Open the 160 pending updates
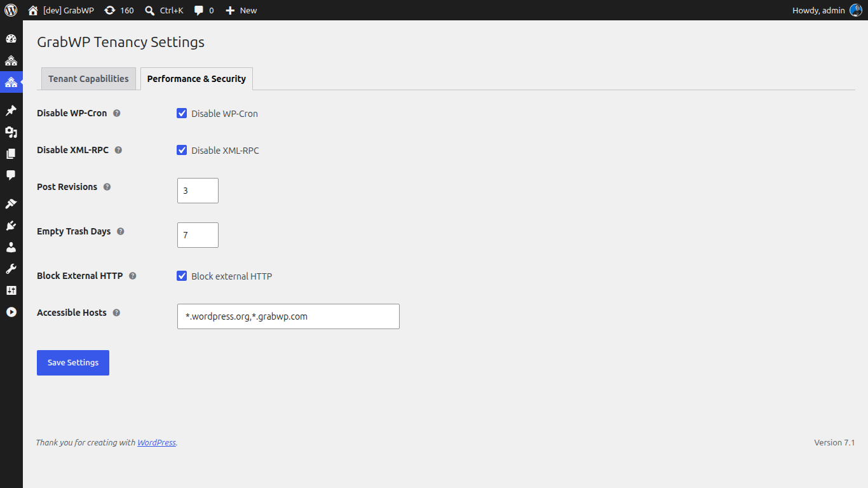This screenshot has width=868, height=488. coord(119,10)
